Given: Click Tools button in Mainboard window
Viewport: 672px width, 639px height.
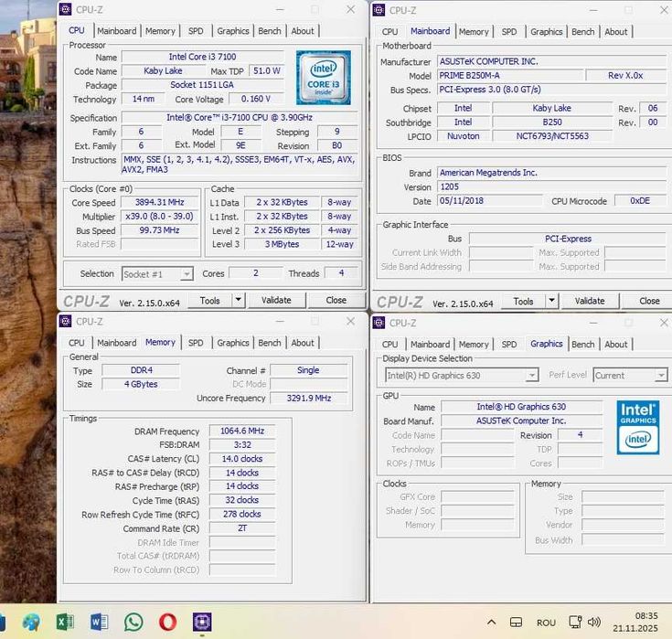Looking at the screenshot, I should [x=523, y=302].
